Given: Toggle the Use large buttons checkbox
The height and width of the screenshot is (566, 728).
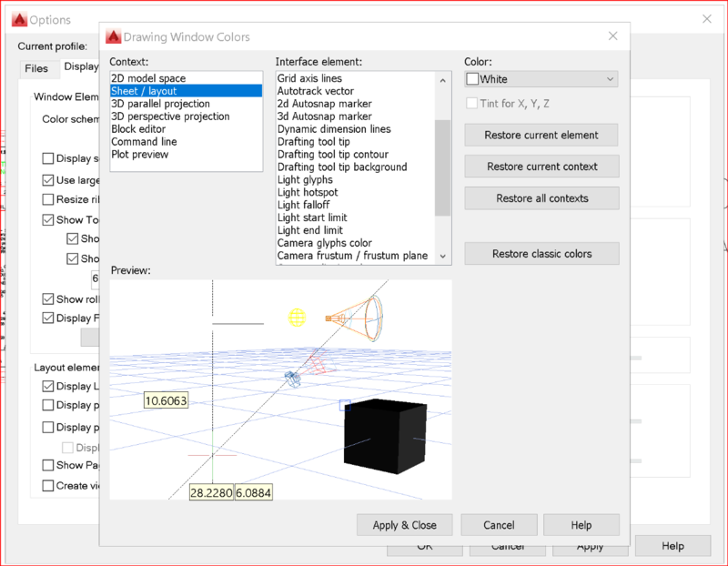Looking at the screenshot, I should tap(48, 180).
